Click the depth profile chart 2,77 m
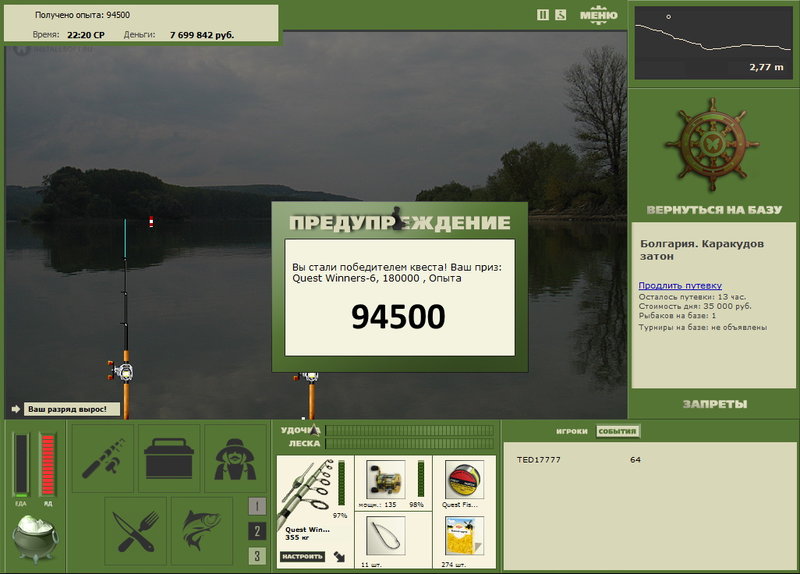Image resolution: width=800 pixels, height=574 pixels. tap(713, 42)
